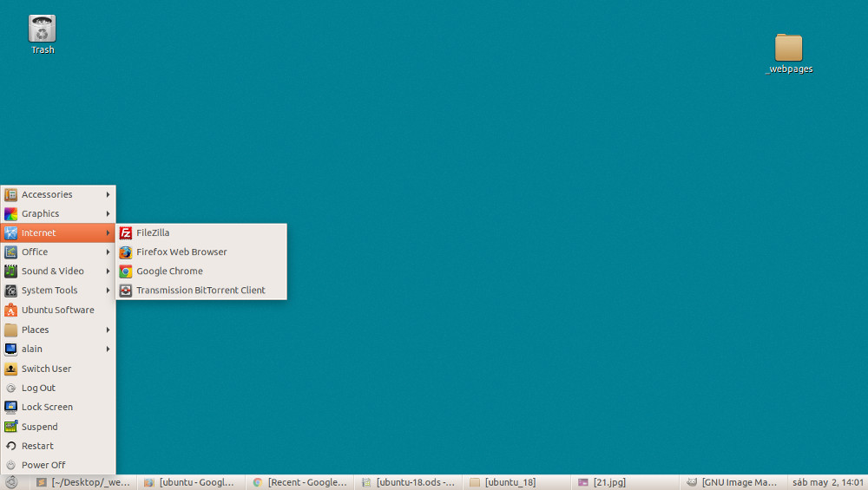Image resolution: width=868 pixels, height=490 pixels.
Task: Click the Google Chrome icon in submenu
Action: pyautogui.click(x=126, y=271)
